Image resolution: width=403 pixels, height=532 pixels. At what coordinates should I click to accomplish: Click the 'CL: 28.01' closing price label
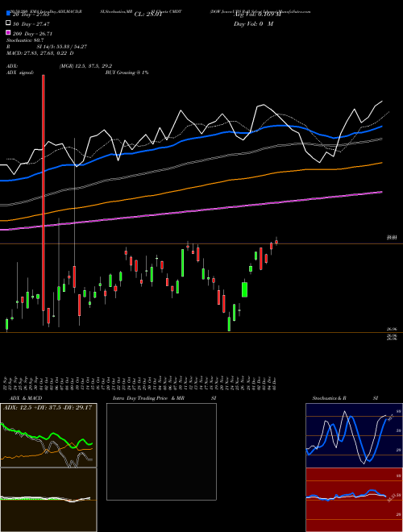148,15
